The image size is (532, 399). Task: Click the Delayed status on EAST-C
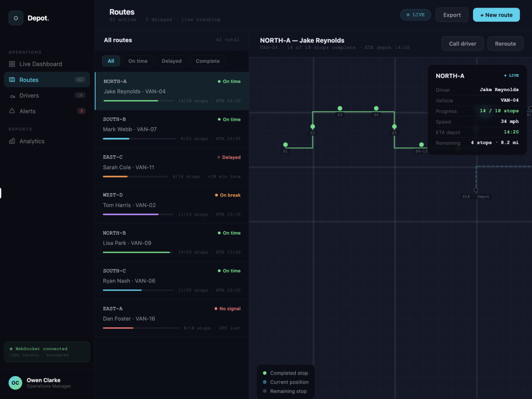(229, 157)
